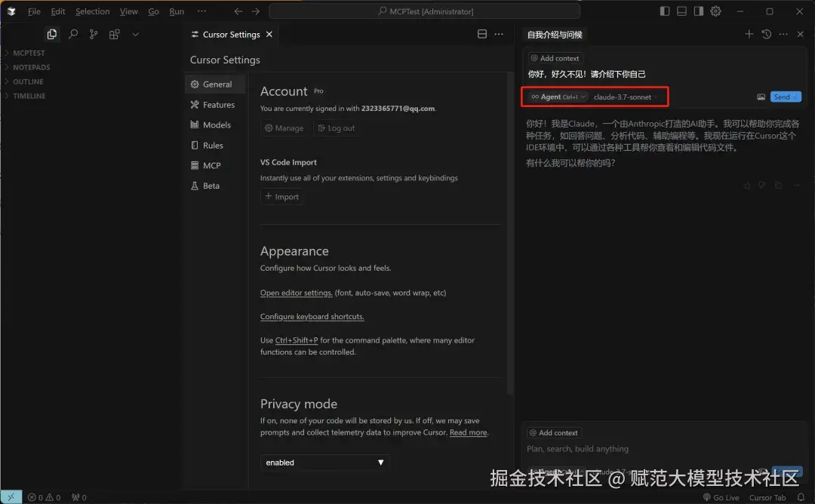Open the Explorer files icon in sidebar
Screen dimensions: 815x504
pyautogui.click(x=51, y=34)
